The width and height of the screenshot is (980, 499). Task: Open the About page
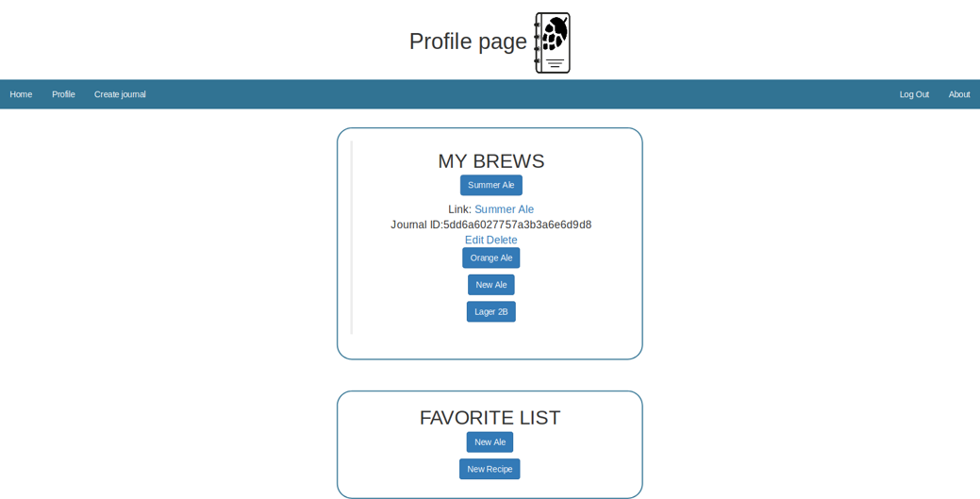(x=958, y=94)
